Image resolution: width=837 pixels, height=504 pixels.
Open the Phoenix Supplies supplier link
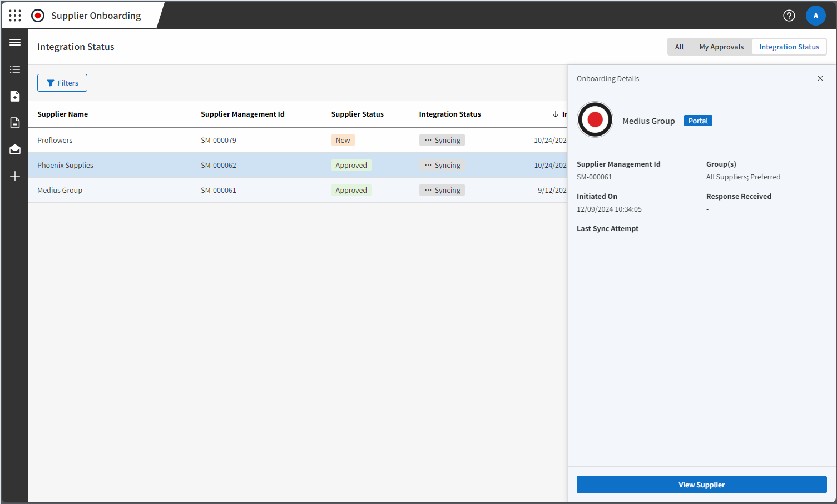(65, 165)
